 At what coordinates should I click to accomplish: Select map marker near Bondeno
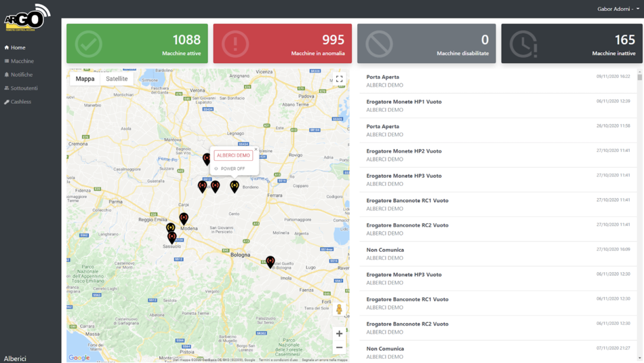(x=235, y=187)
